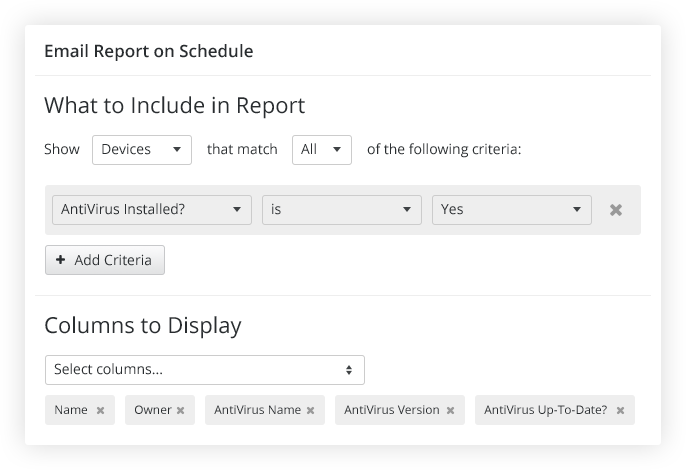Click the Columns to Display heading

tap(143, 325)
